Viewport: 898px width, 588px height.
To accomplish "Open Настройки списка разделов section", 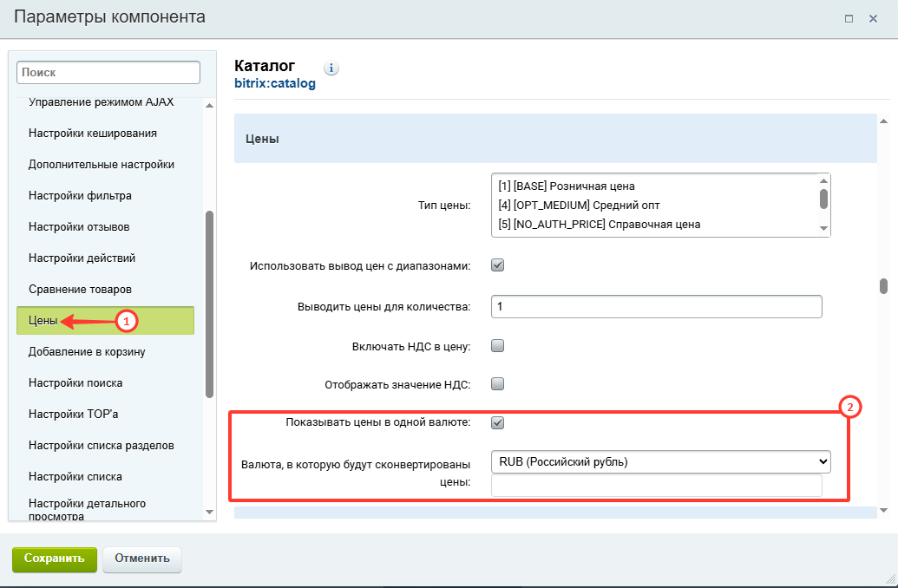I will tap(102, 446).
